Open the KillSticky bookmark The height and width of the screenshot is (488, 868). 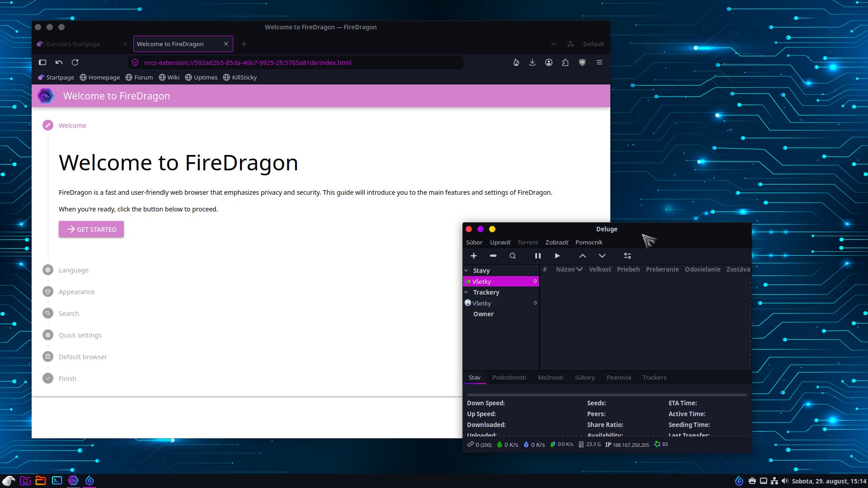pos(240,78)
